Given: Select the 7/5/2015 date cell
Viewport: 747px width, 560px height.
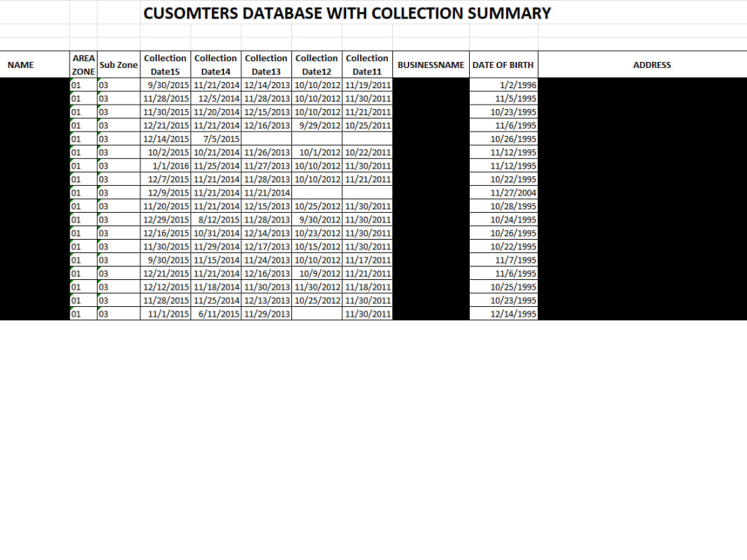Looking at the screenshot, I should tap(216, 139).
